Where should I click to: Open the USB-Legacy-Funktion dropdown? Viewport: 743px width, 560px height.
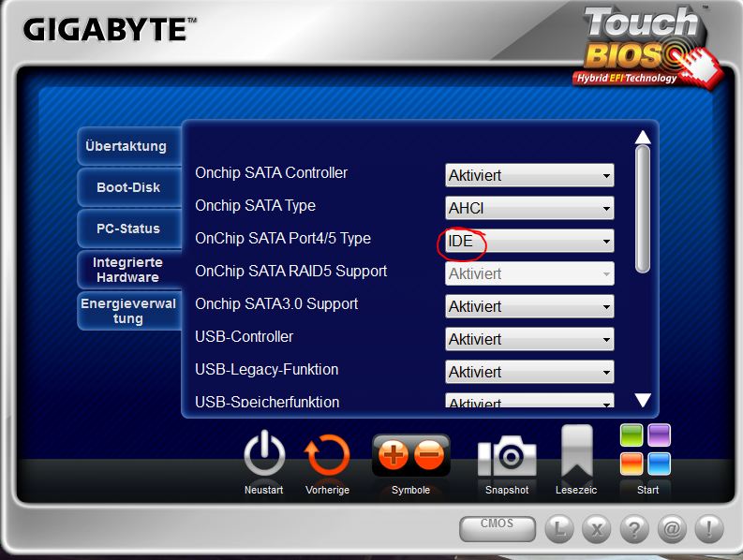(x=529, y=372)
